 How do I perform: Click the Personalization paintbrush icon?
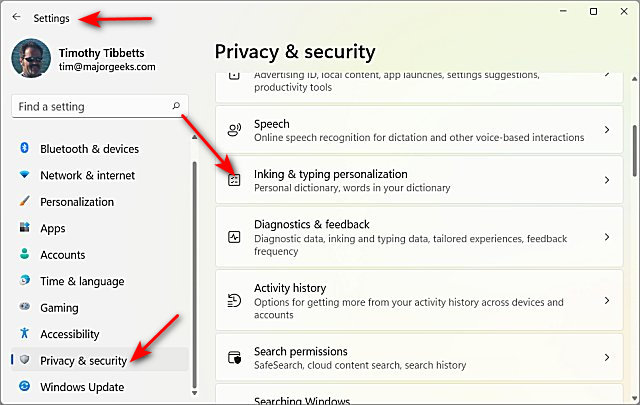[x=25, y=202]
